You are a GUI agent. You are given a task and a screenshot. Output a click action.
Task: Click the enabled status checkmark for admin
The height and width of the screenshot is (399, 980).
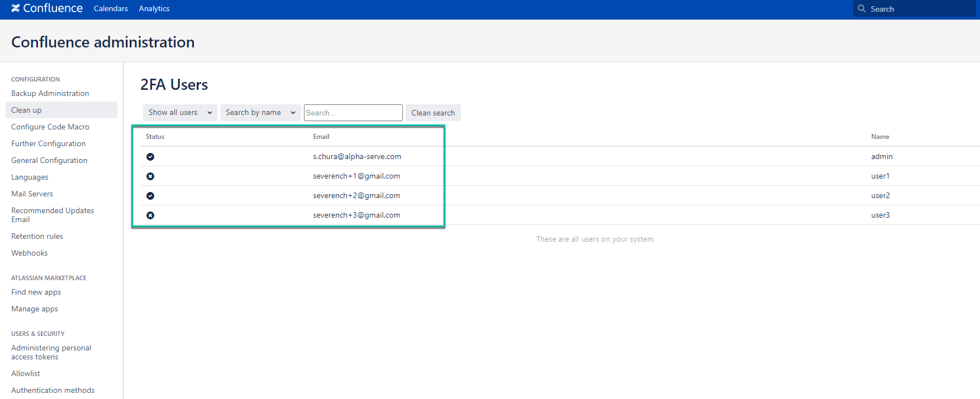[150, 157]
